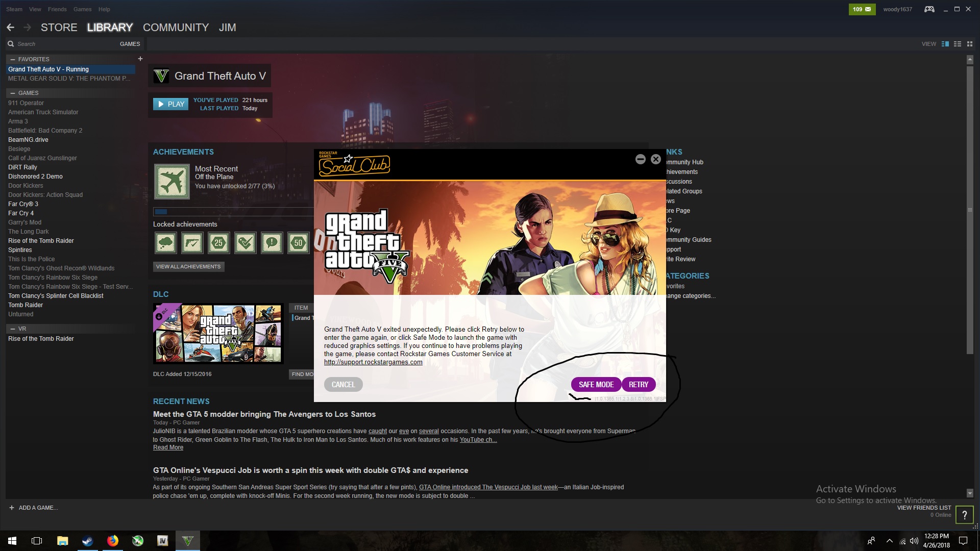The image size is (980, 551).
Task: Switch to detail view icon
Action: pyautogui.click(x=945, y=44)
